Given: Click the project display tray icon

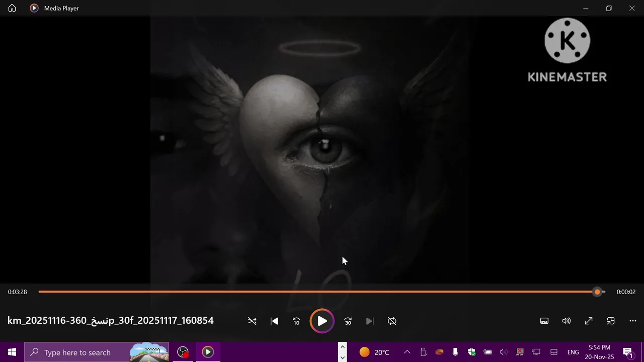Looking at the screenshot, I should pyautogui.click(x=536, y=352).
